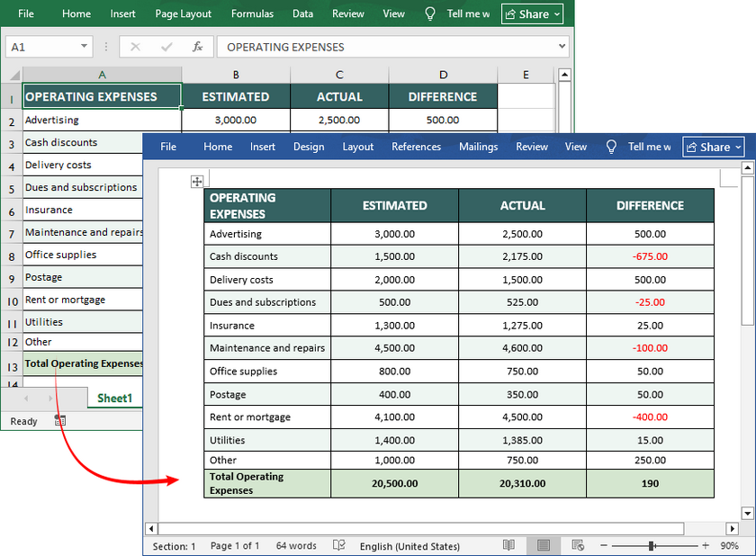
Task: Open the Name Box dropdown showing A1
Action: click(85, 46)
